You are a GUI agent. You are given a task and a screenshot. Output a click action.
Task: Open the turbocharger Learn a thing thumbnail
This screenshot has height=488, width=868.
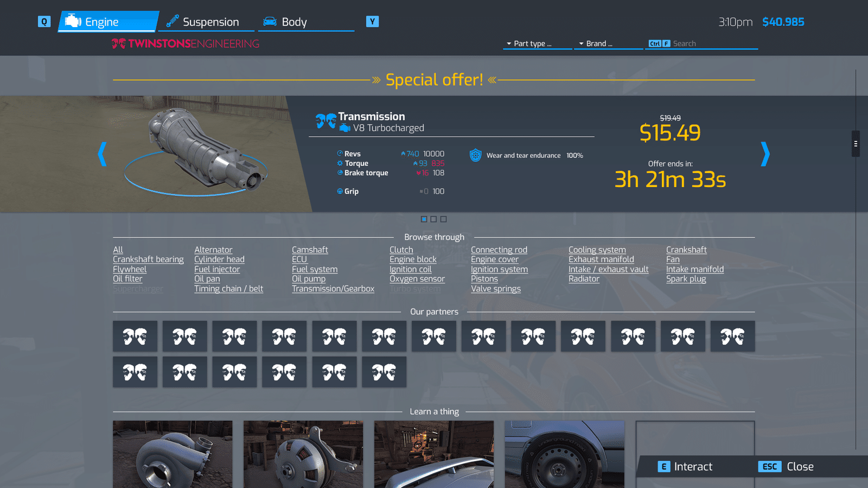point(173,454)
